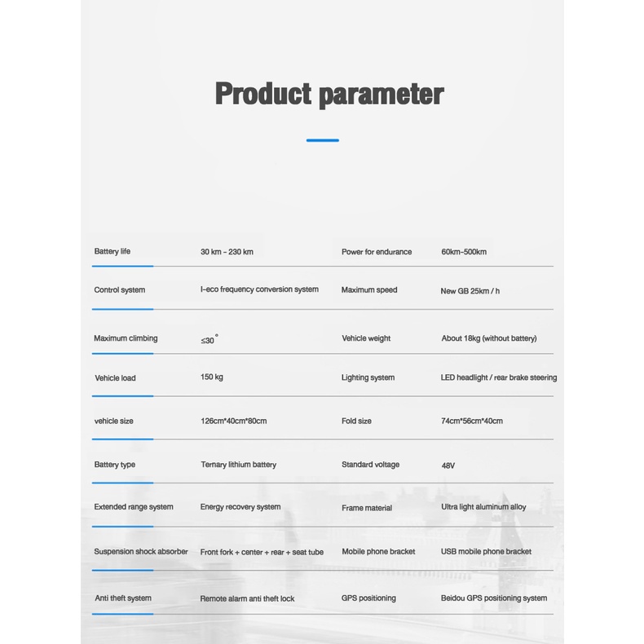644x644 pixels.
Task: Select About 18kg (without battery) text
Action: tap(489, 338)
